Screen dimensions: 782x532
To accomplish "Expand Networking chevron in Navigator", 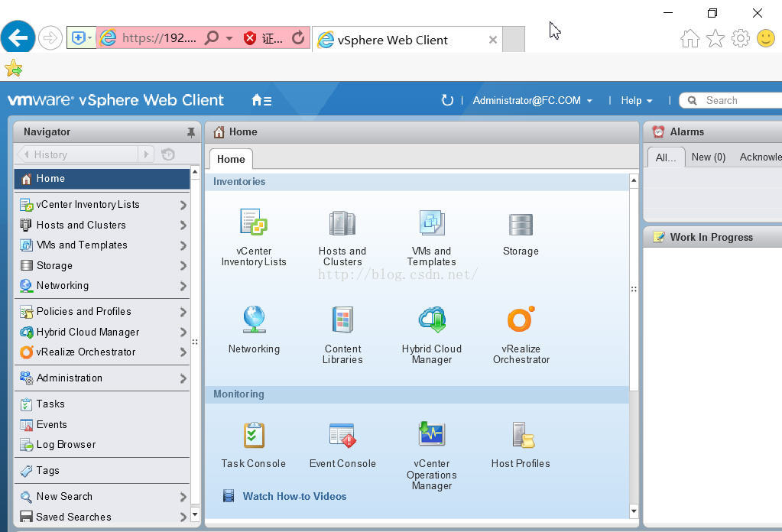I will [183, 286].
